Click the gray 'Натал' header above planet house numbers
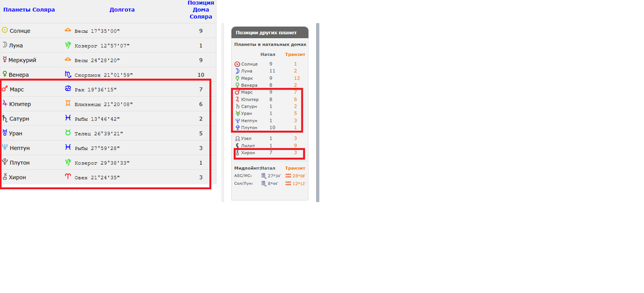This screenshot has width=644, height=293. coord(268,54)
